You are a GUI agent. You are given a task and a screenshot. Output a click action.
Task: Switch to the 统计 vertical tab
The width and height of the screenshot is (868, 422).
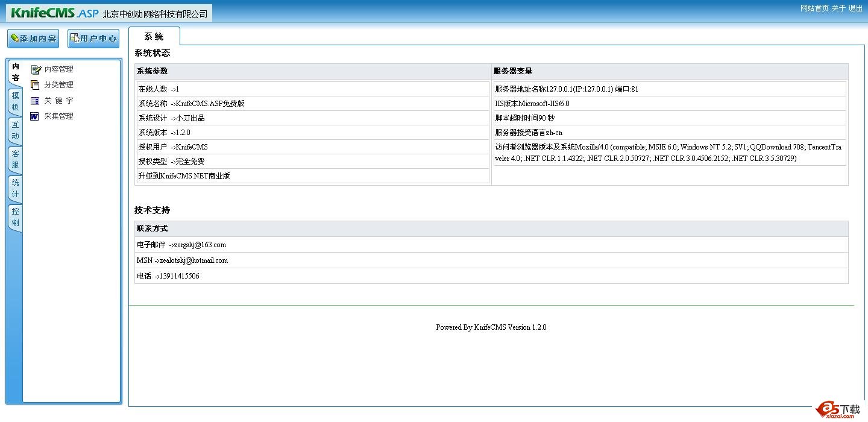click(16, 188)
